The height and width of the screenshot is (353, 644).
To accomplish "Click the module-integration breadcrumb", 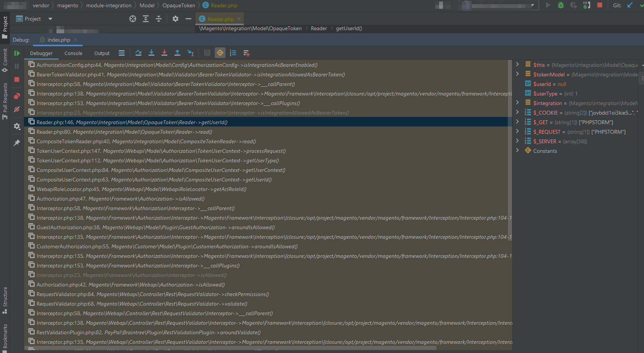I will [x=109, y=5].
